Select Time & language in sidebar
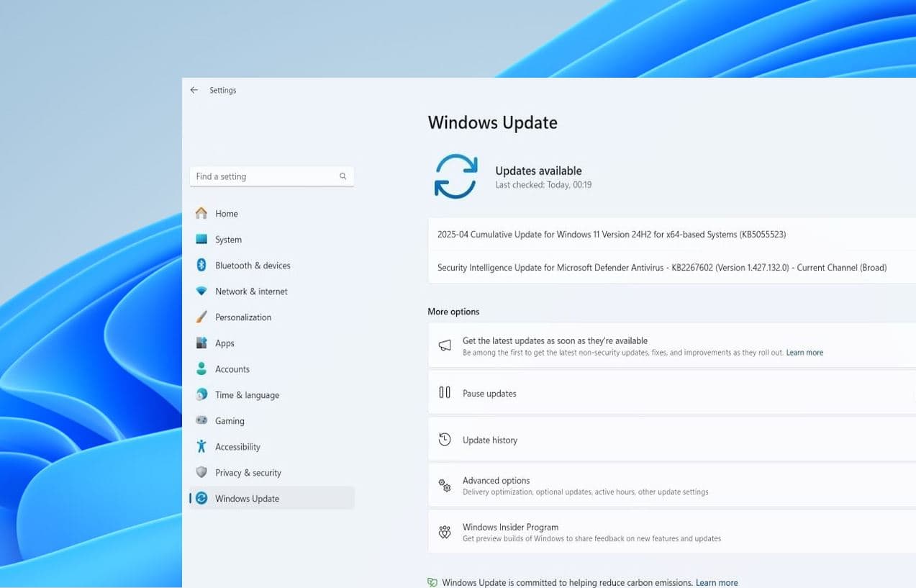Image resolution: width=916 pixels, height=588 pixels. point(248,394)
